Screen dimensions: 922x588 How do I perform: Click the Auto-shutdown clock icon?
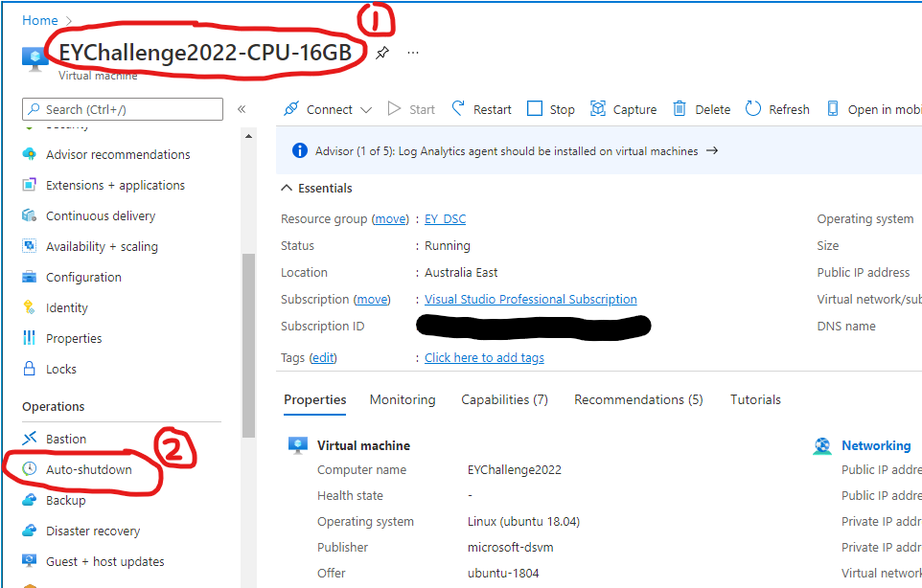30,468
